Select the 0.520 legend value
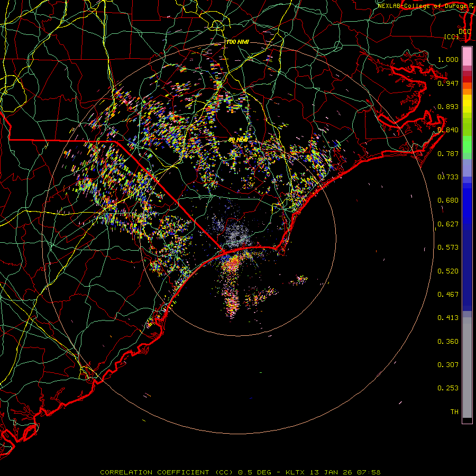The width and height of the screenshot is (476, 476). pos(448,271)
